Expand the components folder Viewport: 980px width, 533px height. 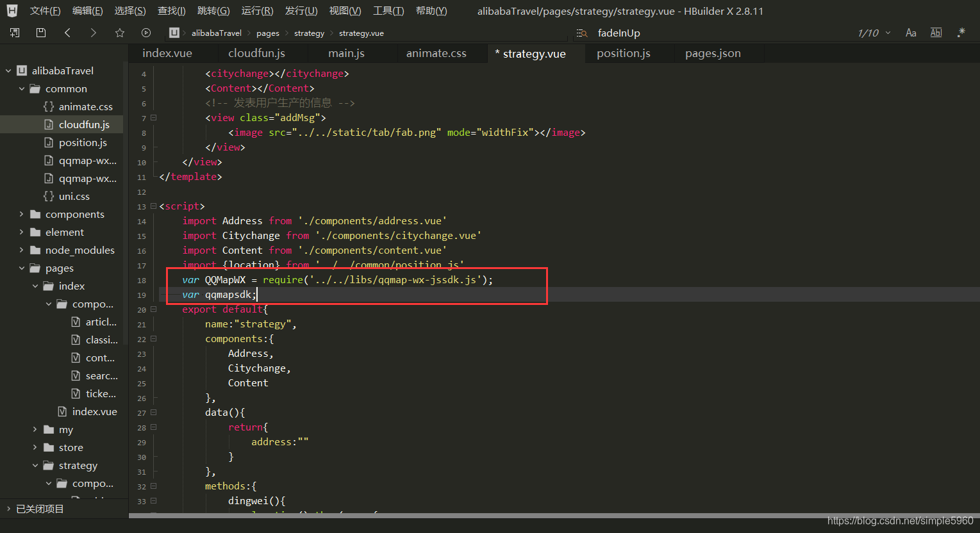[22, 214]
